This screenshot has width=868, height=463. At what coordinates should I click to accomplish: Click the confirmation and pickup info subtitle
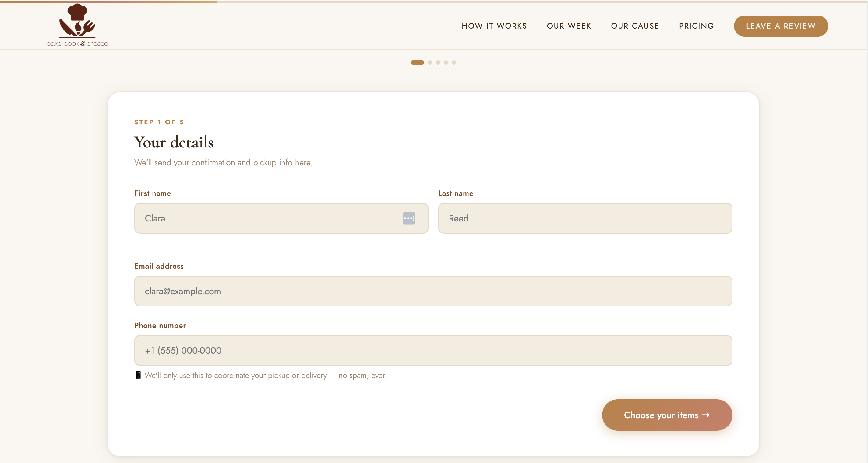(223, 163)
